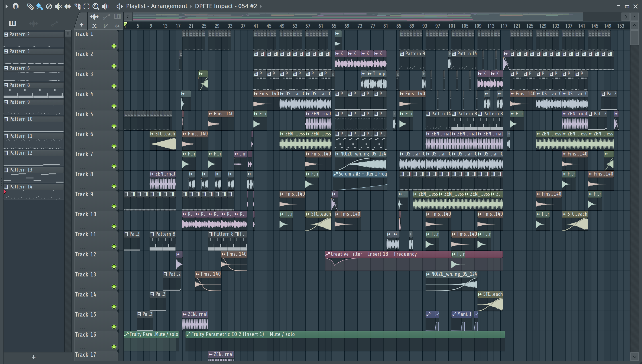The width and height of the screenshot is (642, 364).
Task: Select the Slip tool
Action: [x=68, y=6]
